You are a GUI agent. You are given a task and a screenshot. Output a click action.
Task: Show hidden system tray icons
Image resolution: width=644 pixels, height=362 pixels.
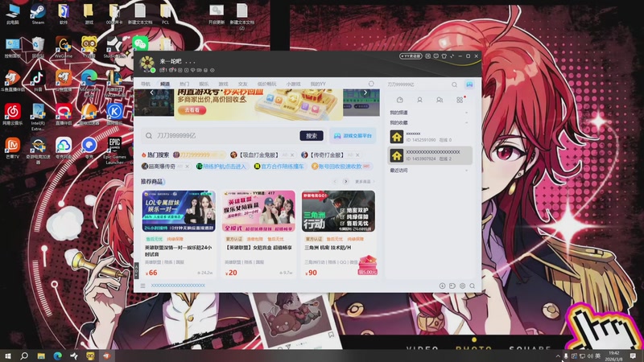tap(557, 356)
